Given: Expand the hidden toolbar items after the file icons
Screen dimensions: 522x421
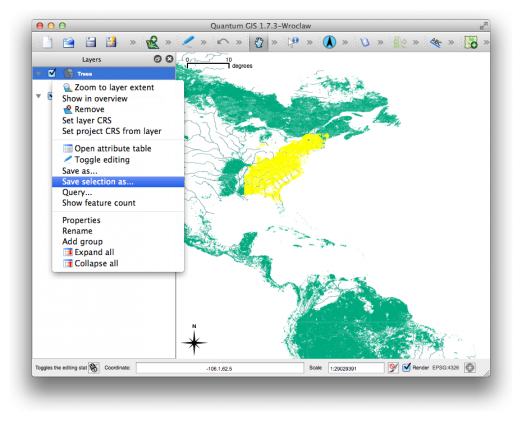Looking at the screenshot, I should click(133, 42).
